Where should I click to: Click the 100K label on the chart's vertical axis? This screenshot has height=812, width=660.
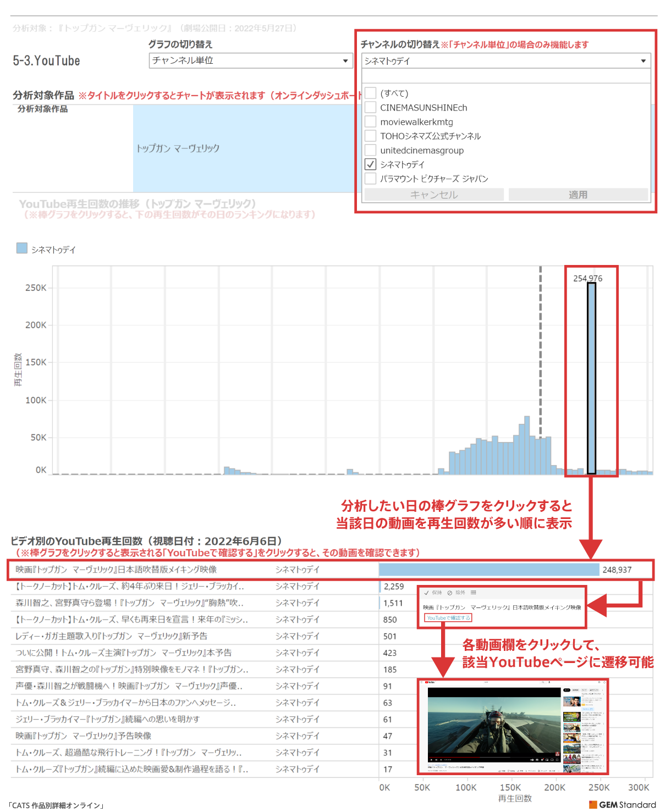click(x=36, y=400)
